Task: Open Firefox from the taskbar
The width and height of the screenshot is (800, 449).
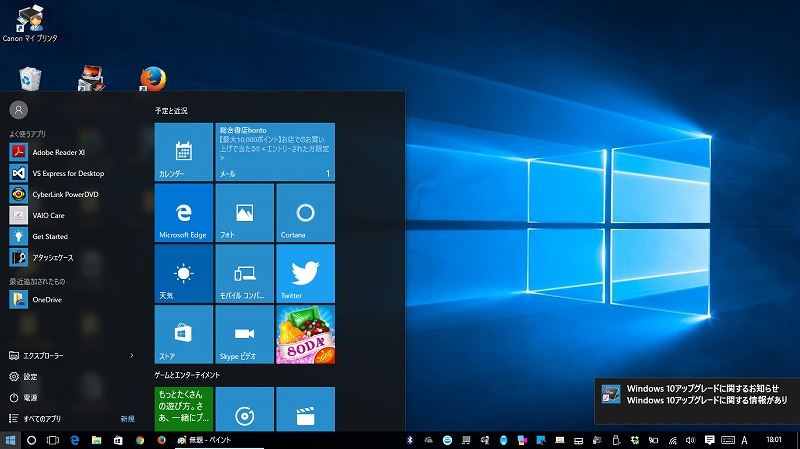Action: pos(162,440)
